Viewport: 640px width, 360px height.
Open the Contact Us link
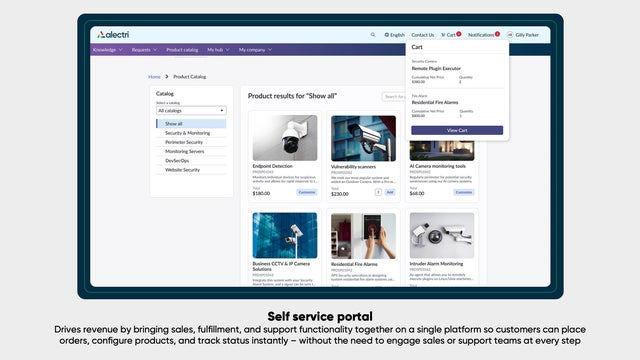(x=422, y=35)
